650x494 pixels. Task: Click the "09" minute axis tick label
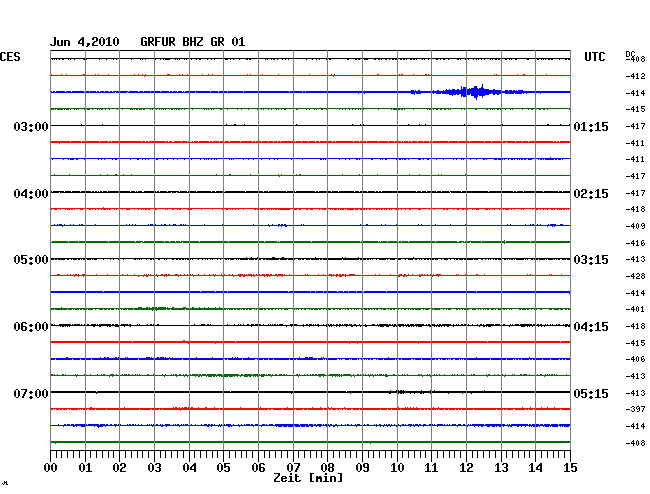coord(362,468)
